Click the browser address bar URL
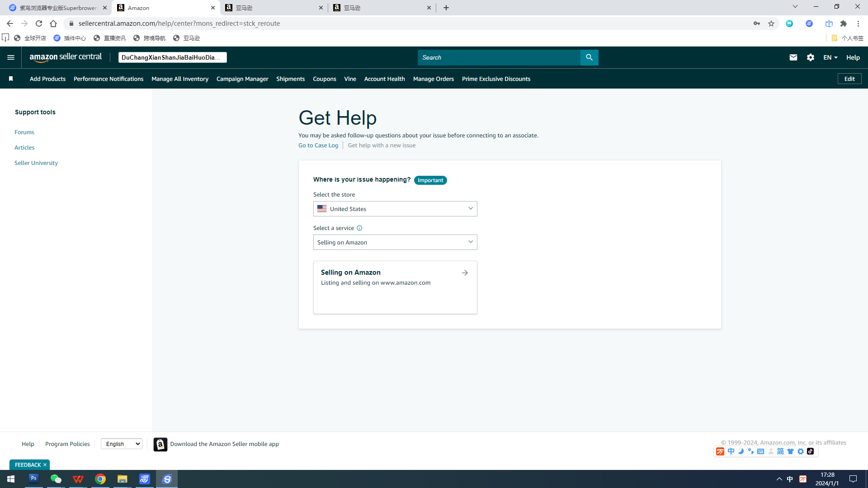This screenshot has height=488, width=868. (x=179, y=23)
